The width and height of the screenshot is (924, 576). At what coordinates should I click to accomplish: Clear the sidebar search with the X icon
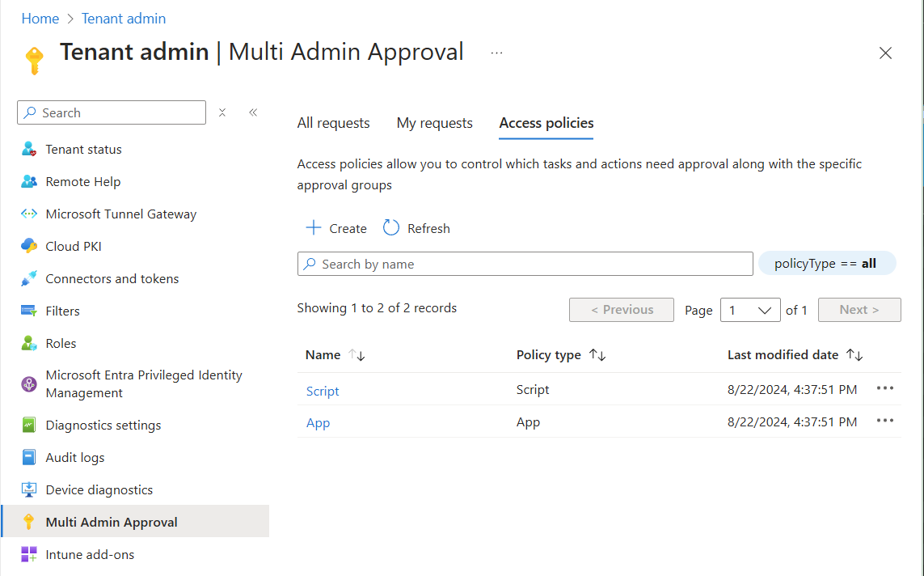222,112
